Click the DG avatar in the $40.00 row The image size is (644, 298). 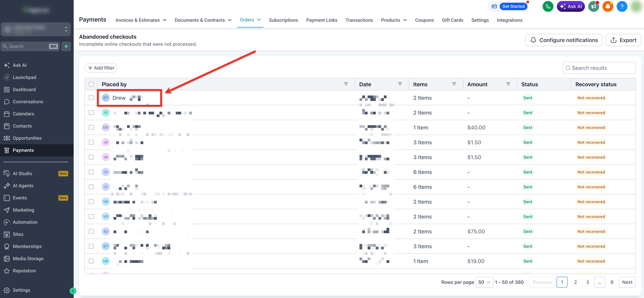(106, 127)
